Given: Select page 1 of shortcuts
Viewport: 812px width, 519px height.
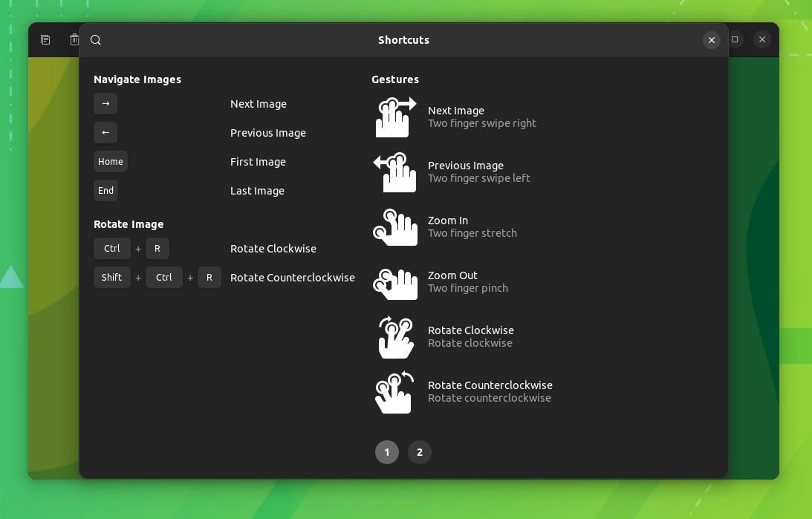Looking at the screenshot, I should (x=387, y=451).
